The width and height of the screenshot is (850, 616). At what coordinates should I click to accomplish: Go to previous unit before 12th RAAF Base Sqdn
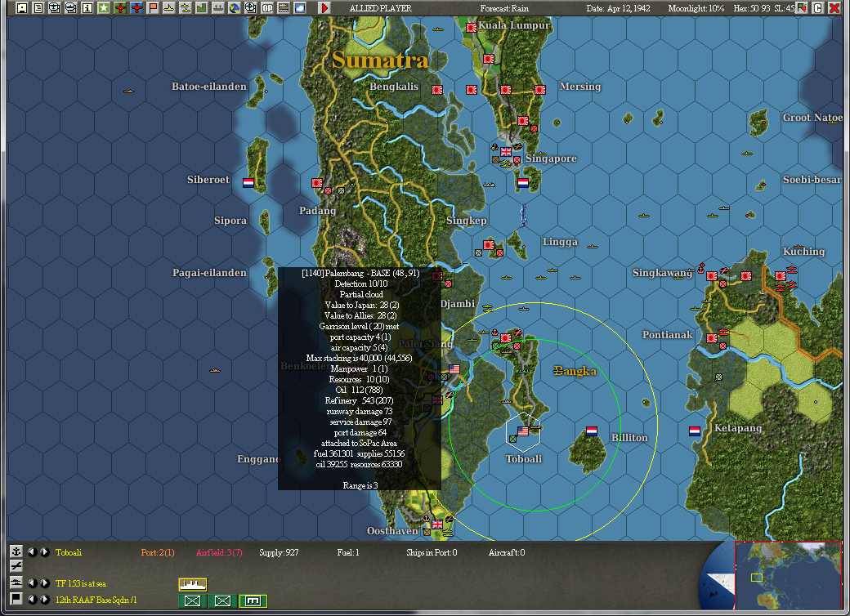33,599
